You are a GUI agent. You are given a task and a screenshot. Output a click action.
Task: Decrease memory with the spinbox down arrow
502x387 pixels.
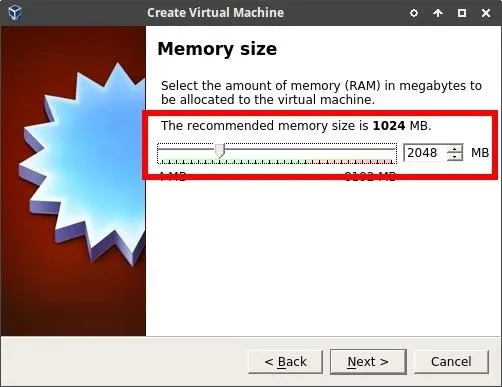[455, 157]
